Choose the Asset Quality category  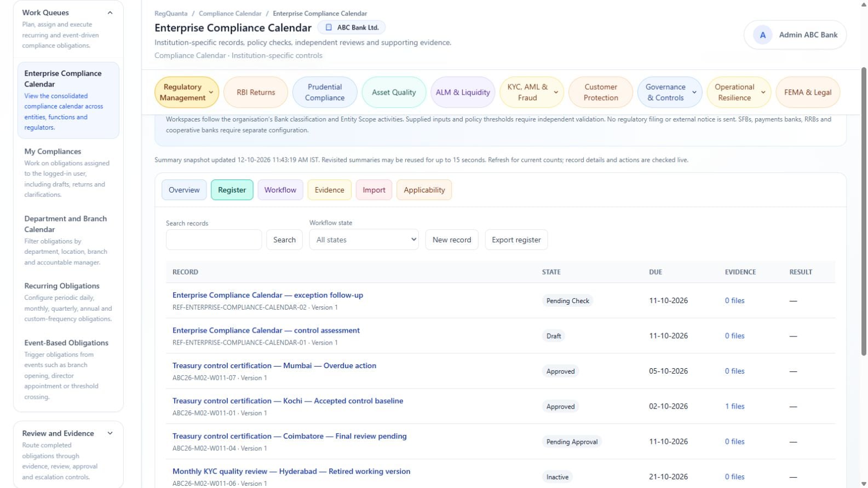pyautogui.click(x=394, y=92)
